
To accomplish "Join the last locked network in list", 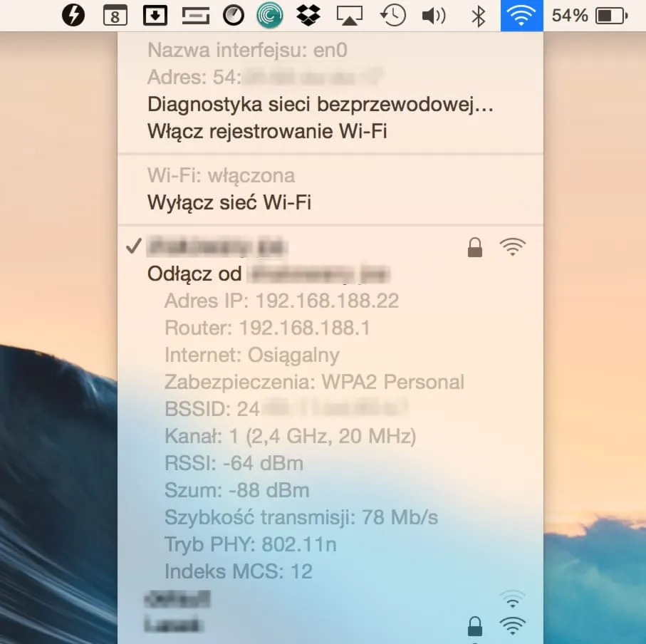I will 330,626.
